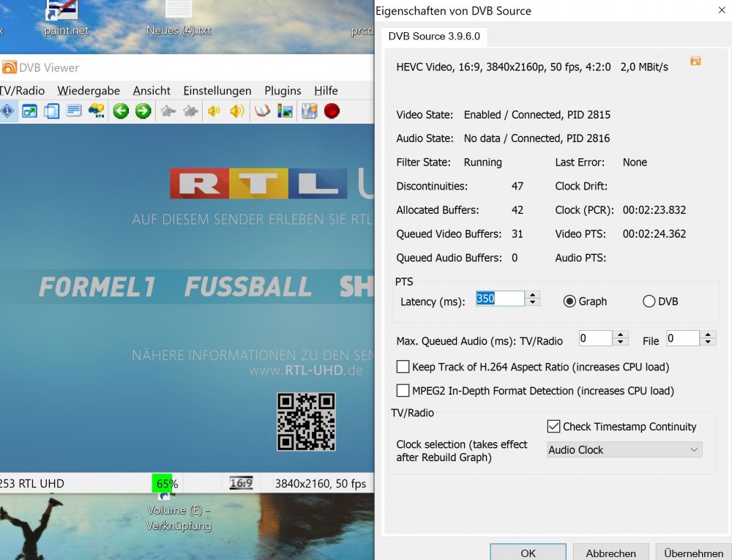
Task: Click the 65% signal level status indicator
Action: pyautogui.click(x=167, y=483)
